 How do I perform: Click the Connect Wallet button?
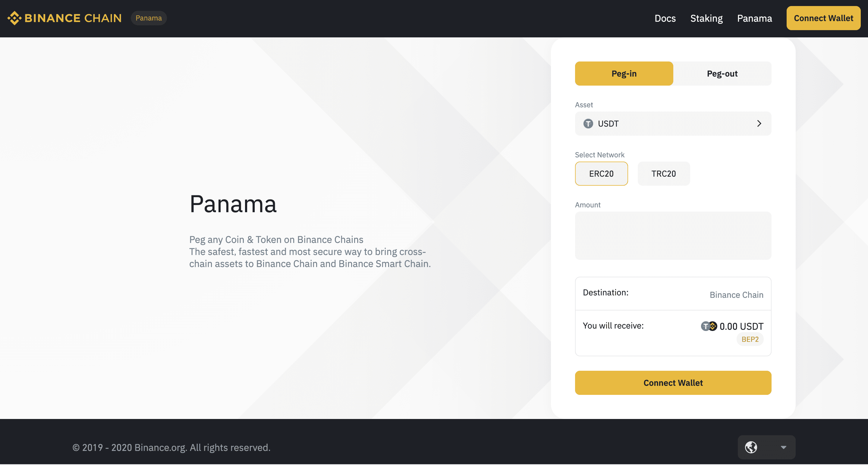673,382
